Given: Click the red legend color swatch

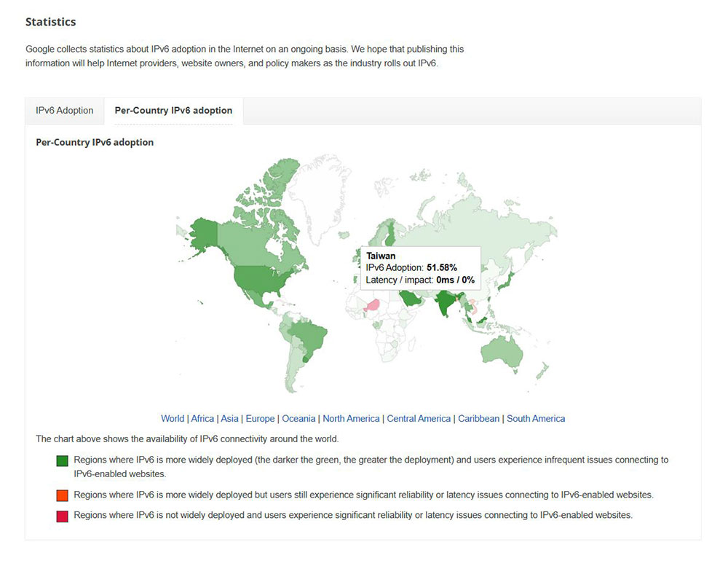Looking at the screenshot, I should (62, 516).
